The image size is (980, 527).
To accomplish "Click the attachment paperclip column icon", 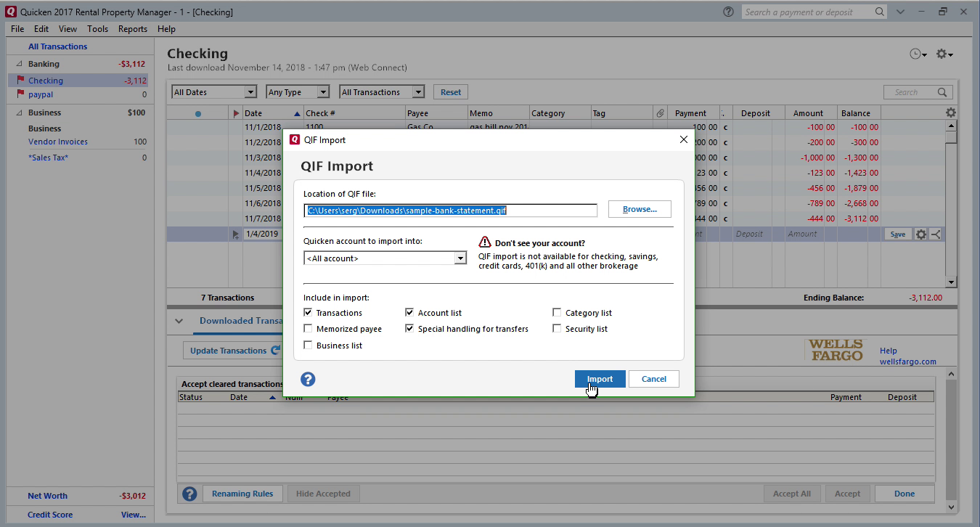I will pyautogui.click(x=660, y=113).
